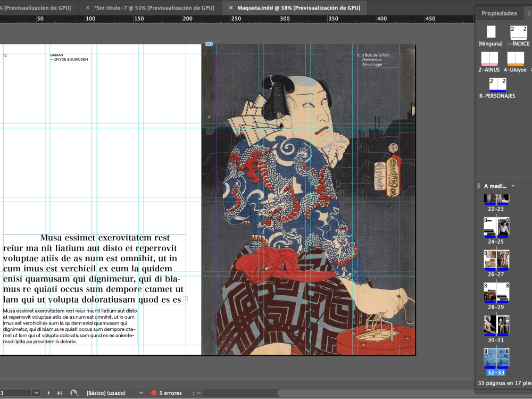Select the ukiyo-e samurai image
Screen dimensions: 532x399
click(x=308, y=199)
